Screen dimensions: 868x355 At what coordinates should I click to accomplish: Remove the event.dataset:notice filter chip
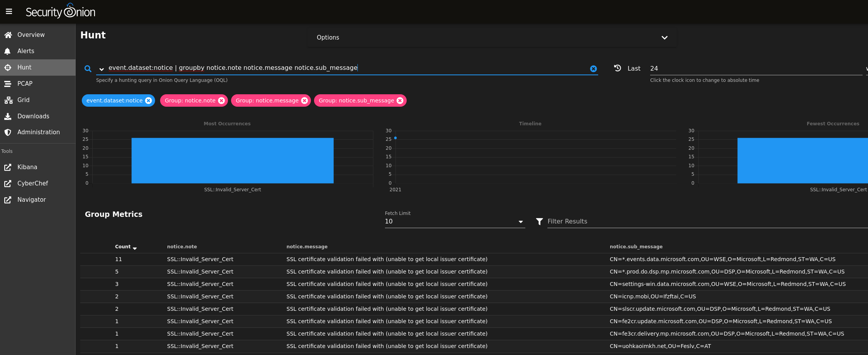pos(148,100)
